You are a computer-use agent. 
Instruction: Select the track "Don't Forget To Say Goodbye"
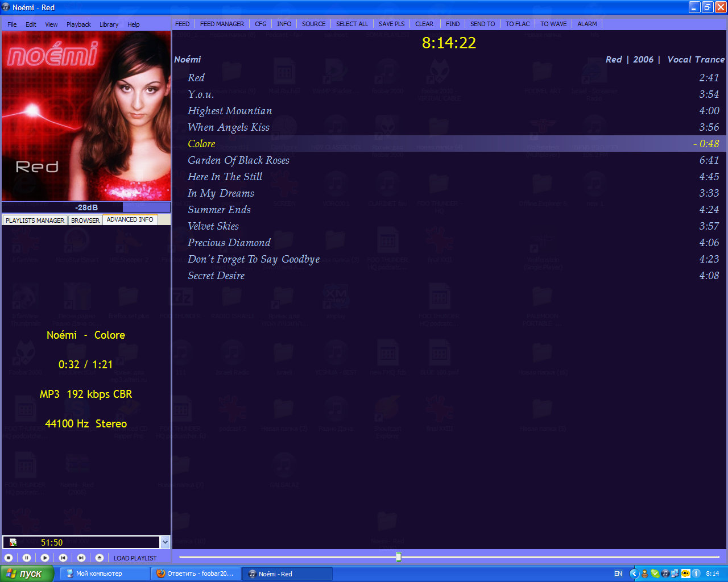[x=449, y=259]
